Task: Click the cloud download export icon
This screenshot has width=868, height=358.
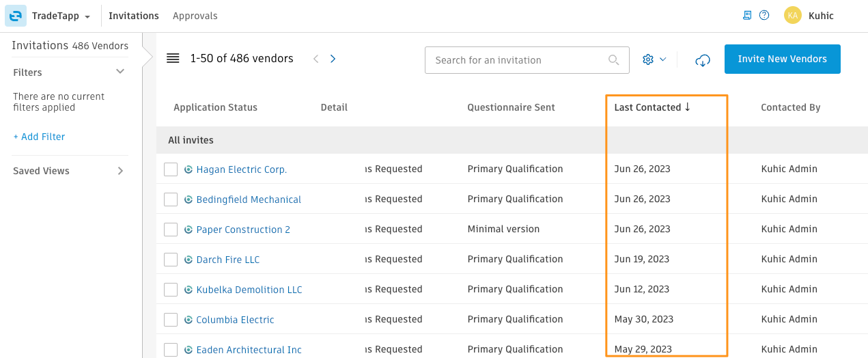Action: click(703, 60)
